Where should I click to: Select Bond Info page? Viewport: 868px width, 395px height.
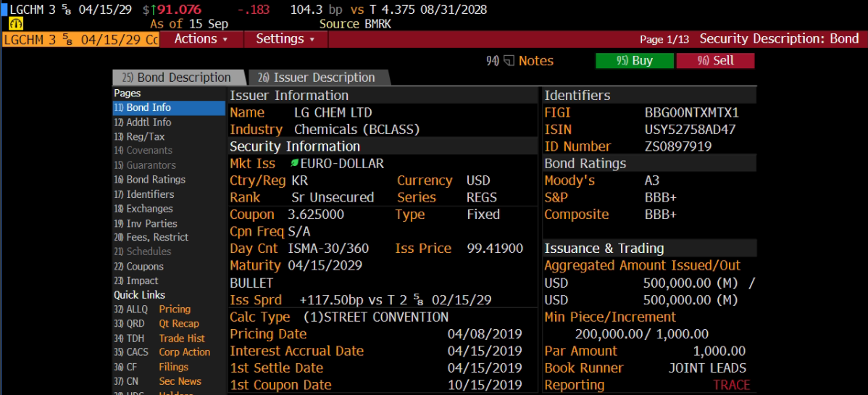(x=168, y=107)
